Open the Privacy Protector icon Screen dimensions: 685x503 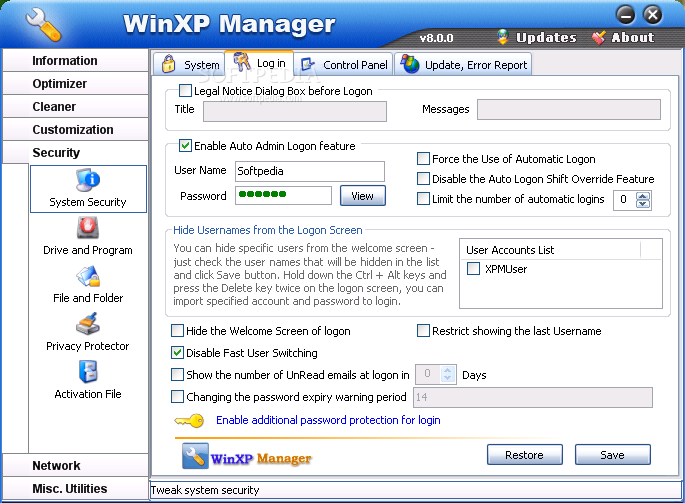coord(88,324)
